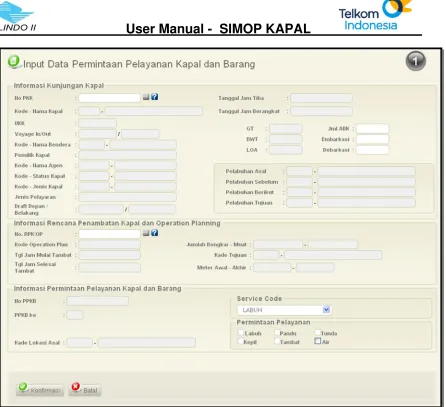
Task: Click the Jumlah Bongkar field
Action: coord(278,245)
